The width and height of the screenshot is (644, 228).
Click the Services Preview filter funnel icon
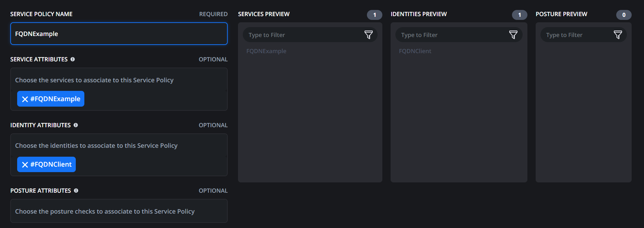368,35
